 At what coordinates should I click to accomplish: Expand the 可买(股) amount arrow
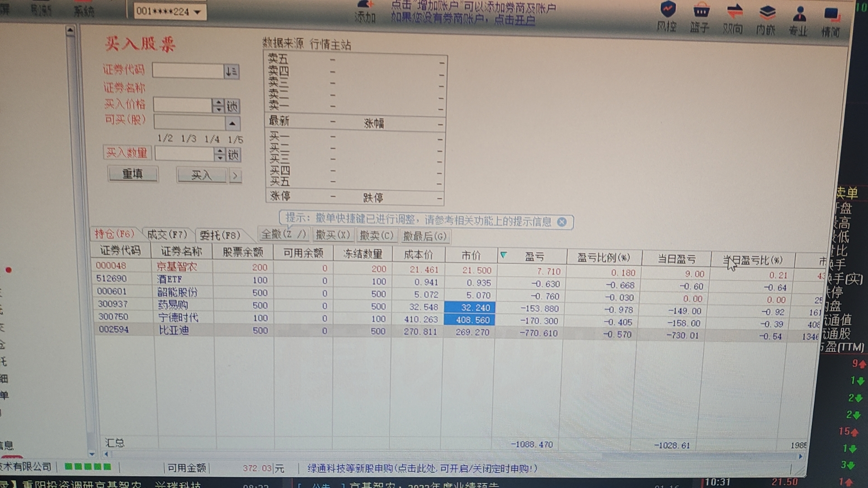tap(232, 123)
